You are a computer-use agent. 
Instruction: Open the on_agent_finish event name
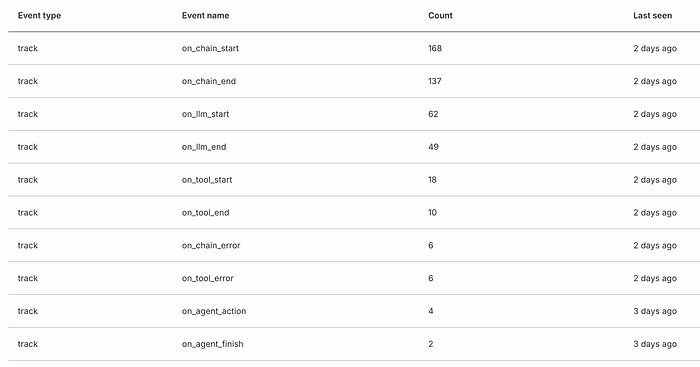click(212, 344)
